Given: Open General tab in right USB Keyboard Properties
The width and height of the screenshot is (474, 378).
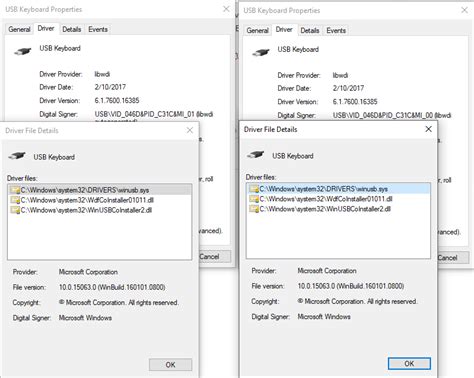Looking at the screenshot, I should point(257,30).
